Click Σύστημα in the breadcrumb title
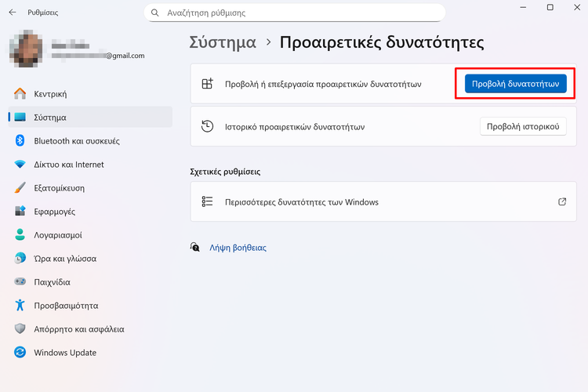Image resolution: width=588 pixels, height=392 pixels. (221, 42)
